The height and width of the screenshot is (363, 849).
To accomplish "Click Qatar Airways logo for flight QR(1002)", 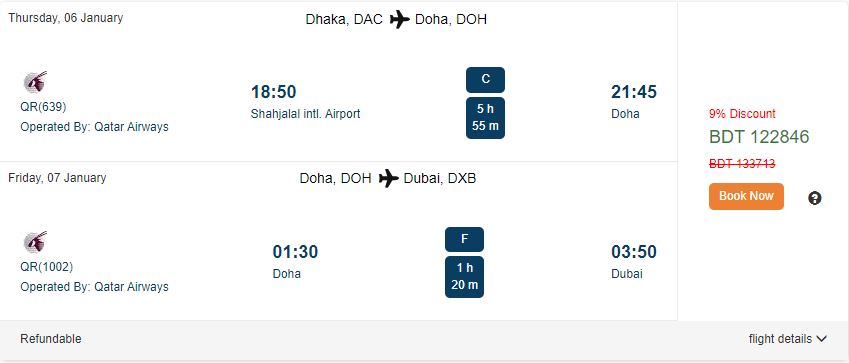I will (x=35, y=242).
